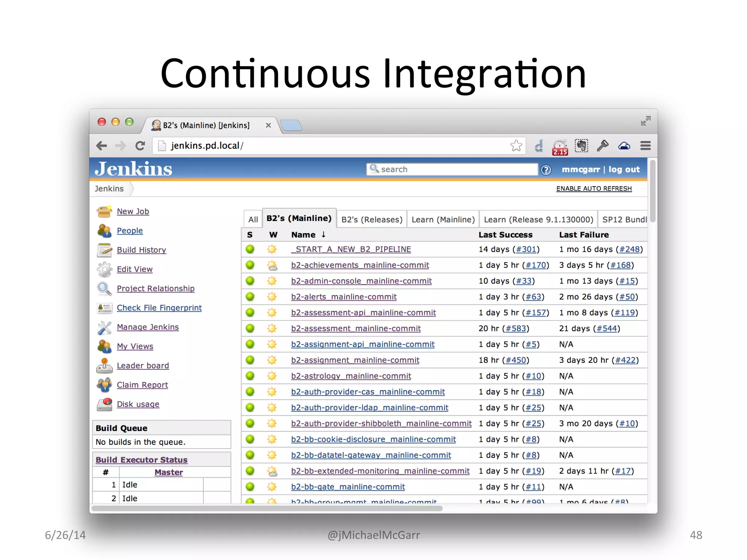This screenshot has height=560, width=747.
Task: Click the Edit View gear icon
Action: (104, 269)
